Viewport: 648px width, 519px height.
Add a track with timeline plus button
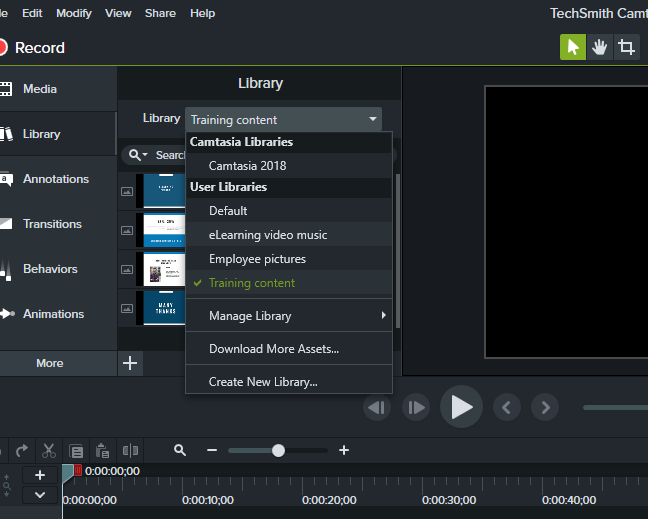click(40, 475)
